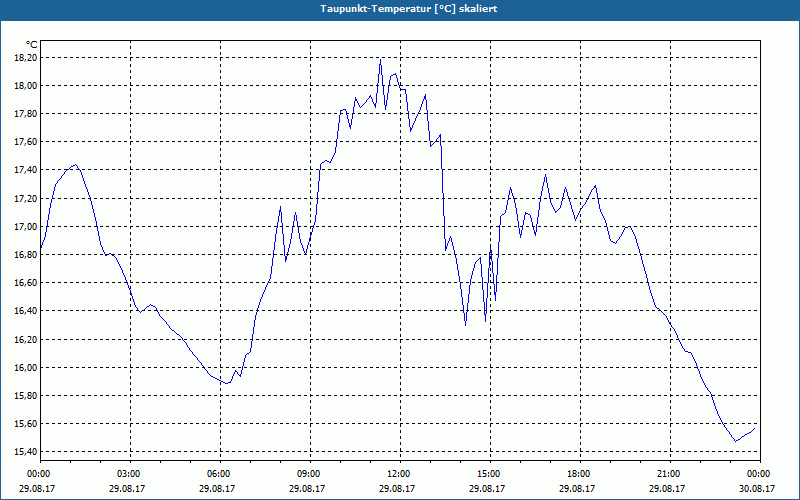
Task: Click the x-axis time label '03:00'
Action: tap(130, 474)
